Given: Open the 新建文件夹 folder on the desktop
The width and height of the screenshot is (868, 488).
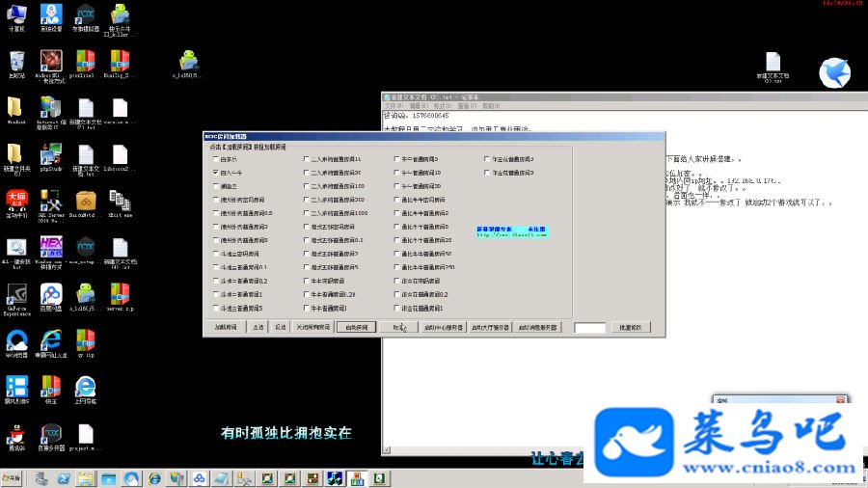Looking at the screenshot, I should tap(16, 159).
